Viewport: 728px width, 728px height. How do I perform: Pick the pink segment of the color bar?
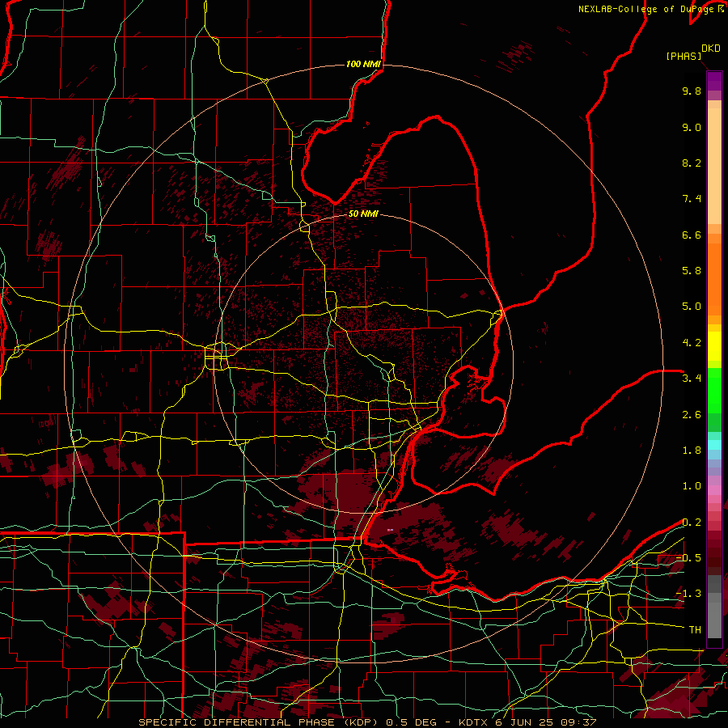(714, 490)
